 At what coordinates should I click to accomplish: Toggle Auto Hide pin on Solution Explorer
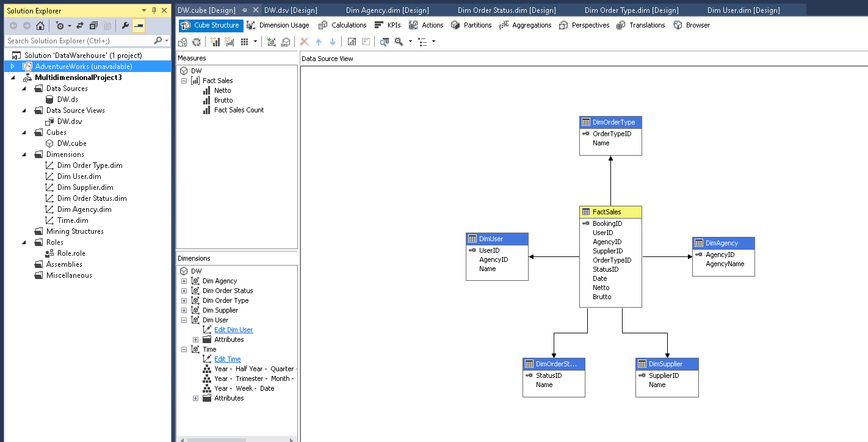tap(154, 10)
